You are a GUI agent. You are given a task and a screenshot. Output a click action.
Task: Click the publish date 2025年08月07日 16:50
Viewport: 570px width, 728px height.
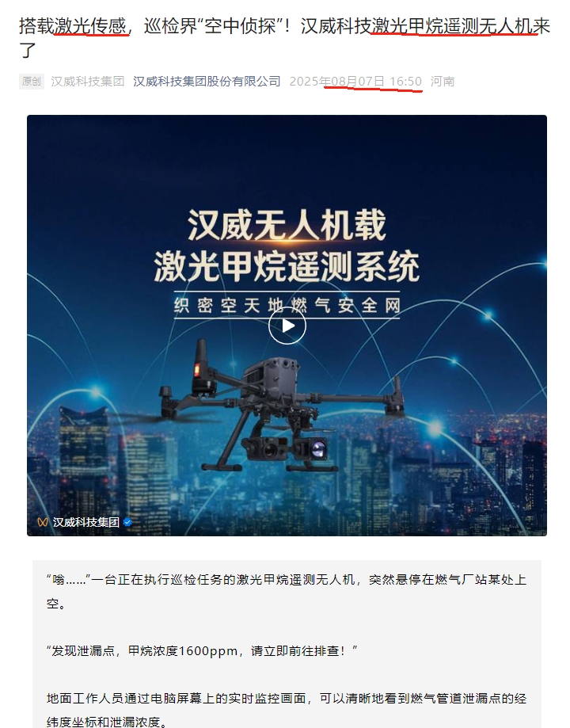click(x=355, y=82)
